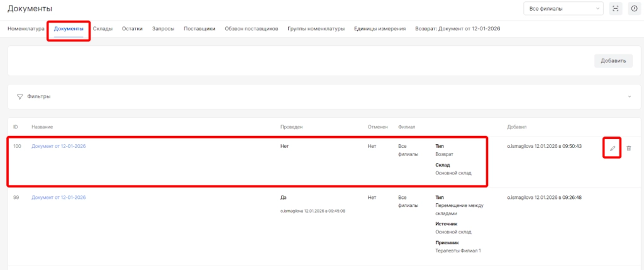Expand the Фильтры panel chevron
Image resolution: width=644 pixels, height=270 pixels.
tap(628, 96)
